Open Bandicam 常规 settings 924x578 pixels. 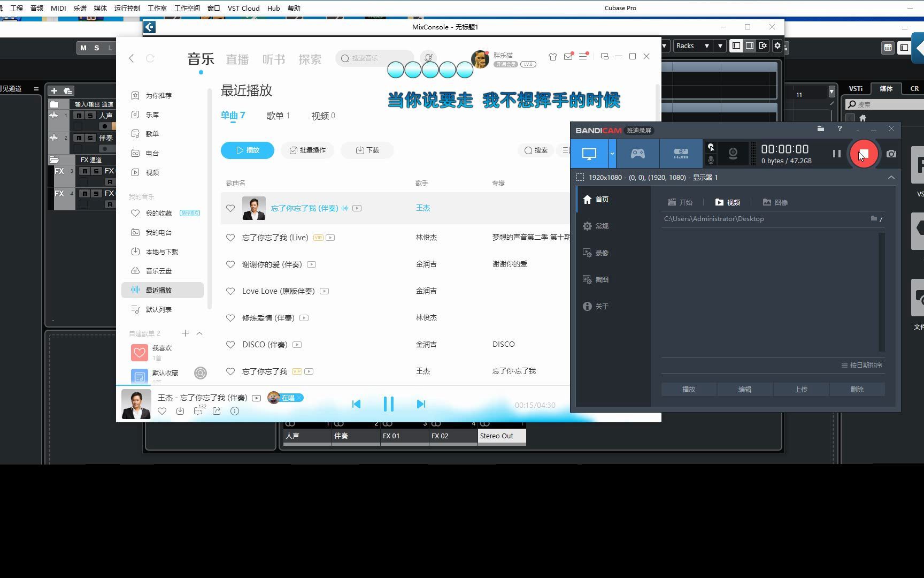596,226
